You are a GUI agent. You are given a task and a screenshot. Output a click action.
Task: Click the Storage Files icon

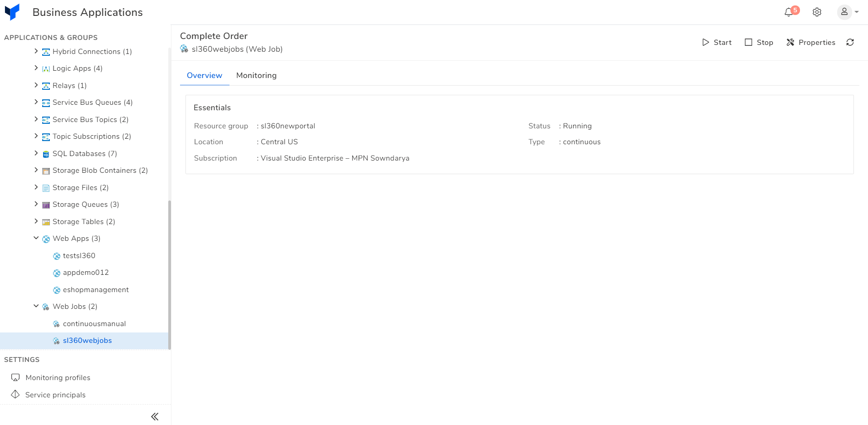coord(46,188)
